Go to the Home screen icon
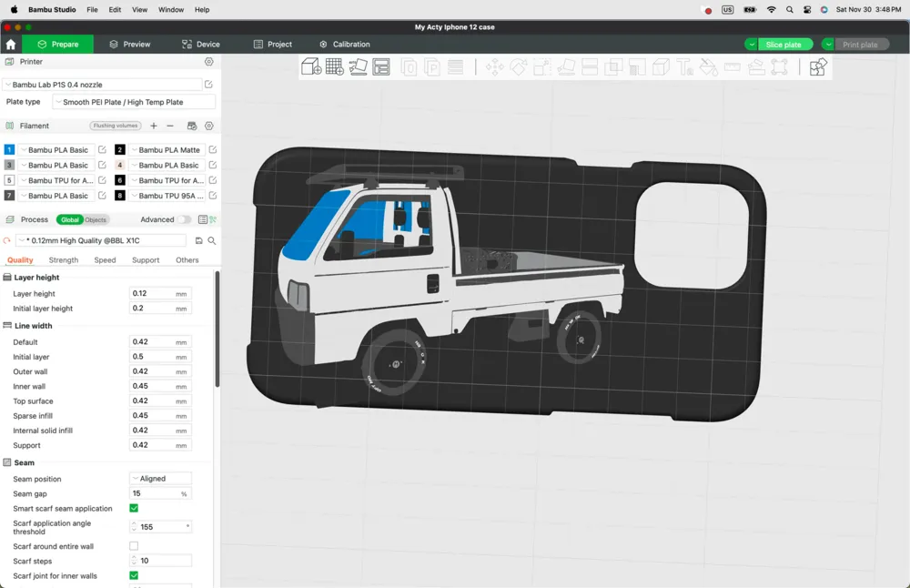 [10, 44]
